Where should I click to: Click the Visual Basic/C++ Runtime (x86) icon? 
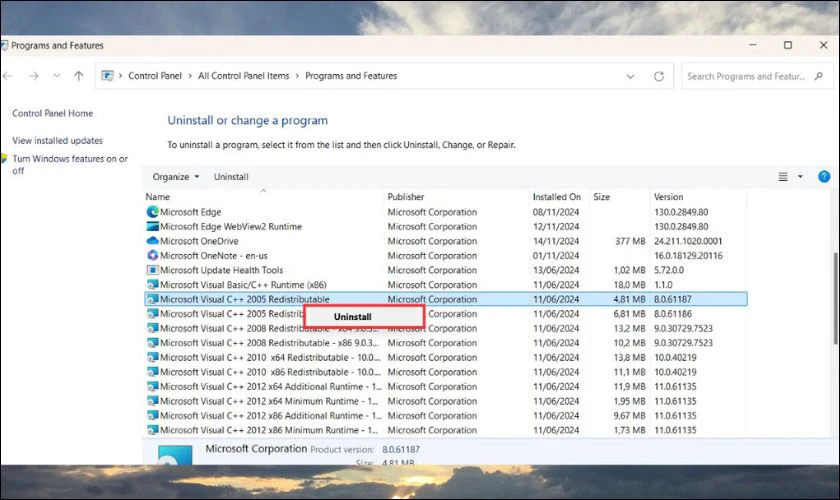click(x=153, y=284)
